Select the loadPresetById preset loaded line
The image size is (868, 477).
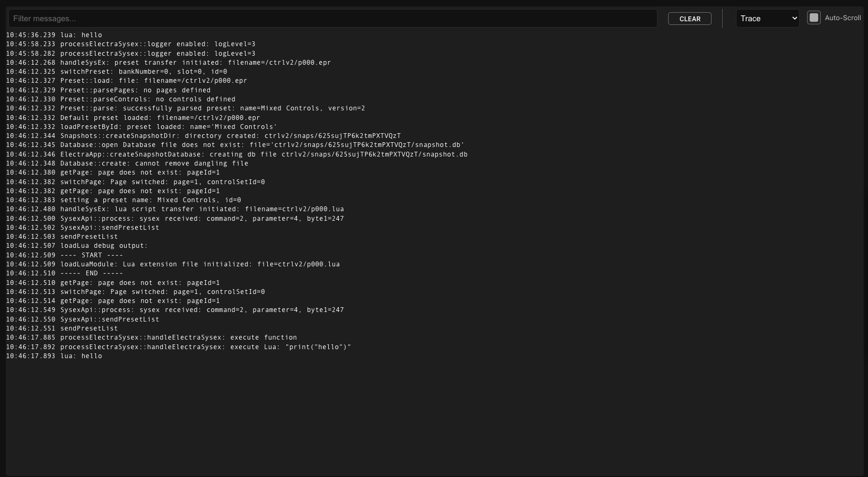(x=142, y=127)
